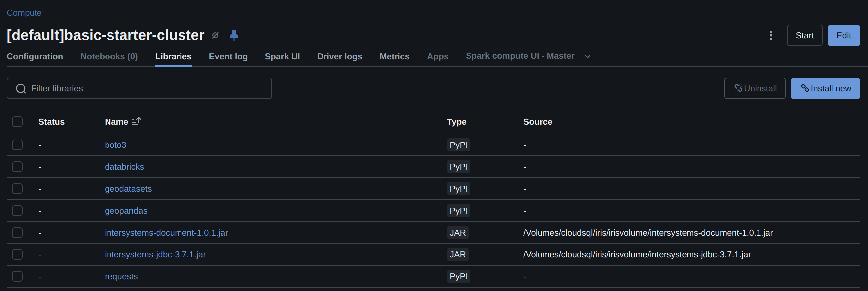This screenshot has width=868, height=291.
Task: Open the Compute breadcrumb link
Action: tap(24, 13)
